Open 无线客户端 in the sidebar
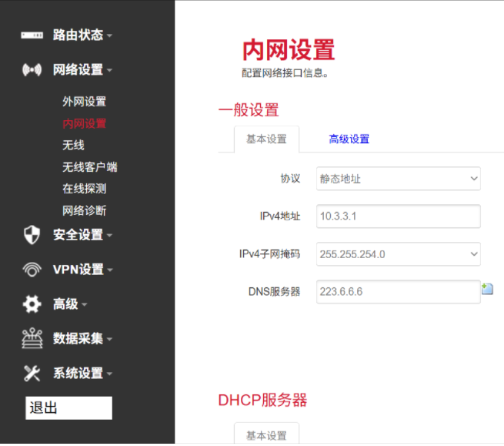Viewport: 504px width, 446px height. point(90,167)
